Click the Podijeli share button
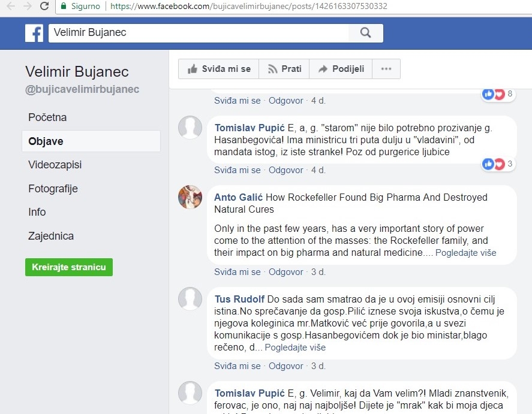532x414 pixels. point(341,69)
